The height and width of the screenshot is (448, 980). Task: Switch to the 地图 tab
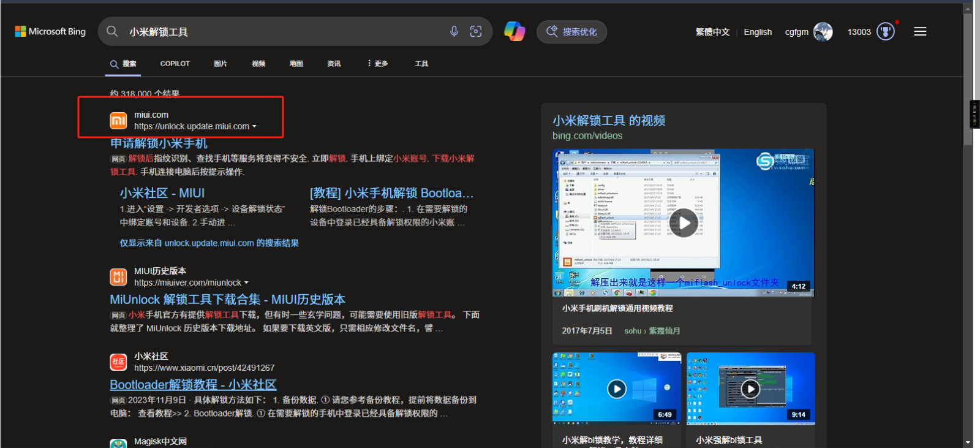[296, 64]
